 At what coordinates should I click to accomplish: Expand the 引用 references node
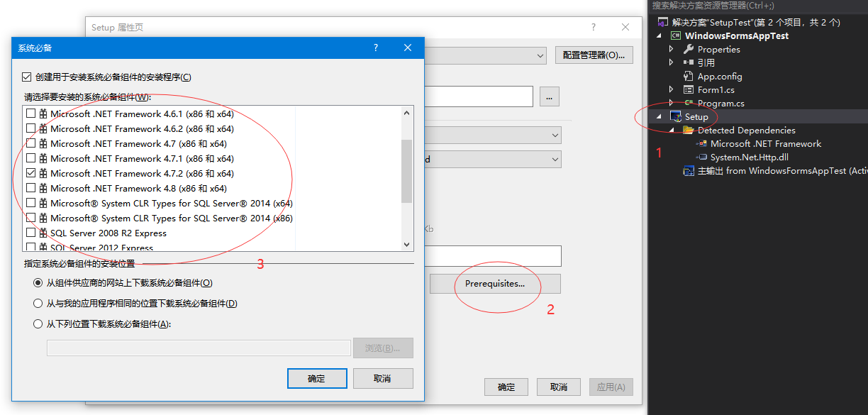click(x=672, y=62)
